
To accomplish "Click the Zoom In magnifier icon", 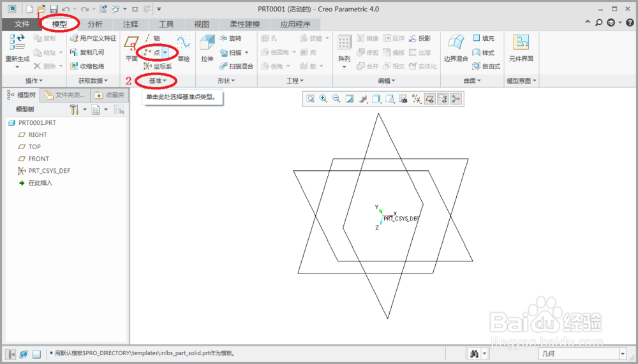I will coord(323,99).
